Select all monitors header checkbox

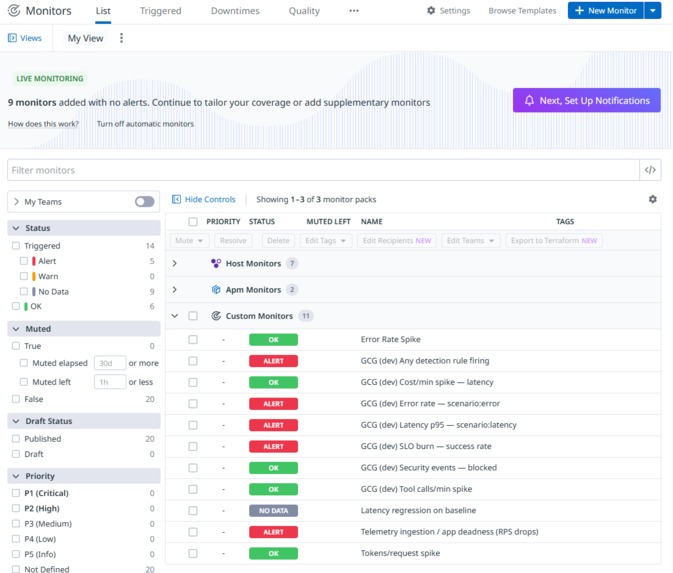pos(193,221)
